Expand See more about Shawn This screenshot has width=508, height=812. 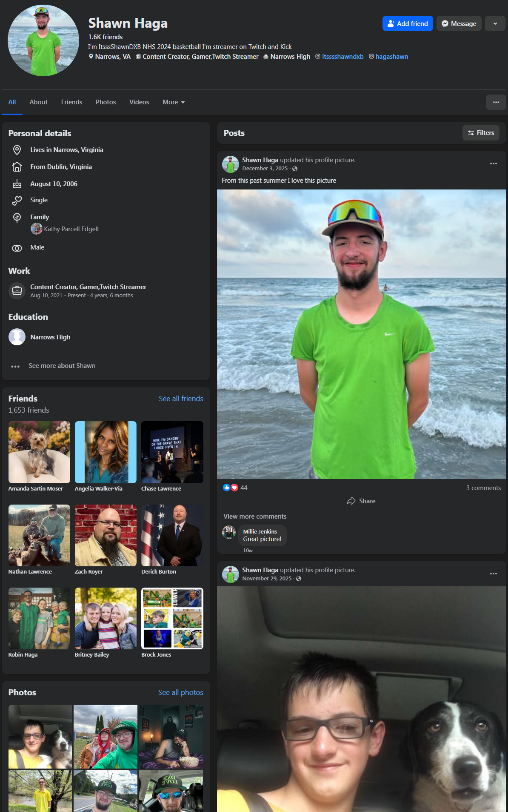(x=62, y=366)
